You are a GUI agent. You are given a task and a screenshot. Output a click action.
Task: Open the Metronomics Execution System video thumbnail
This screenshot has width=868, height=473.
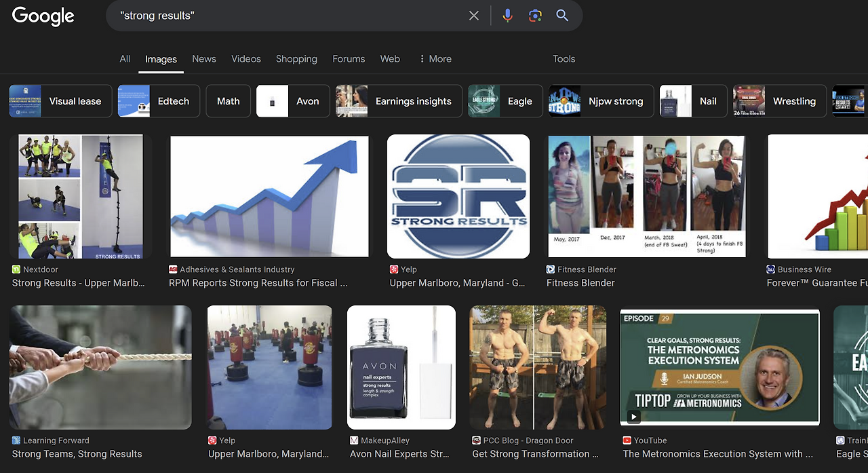point(720,367)
